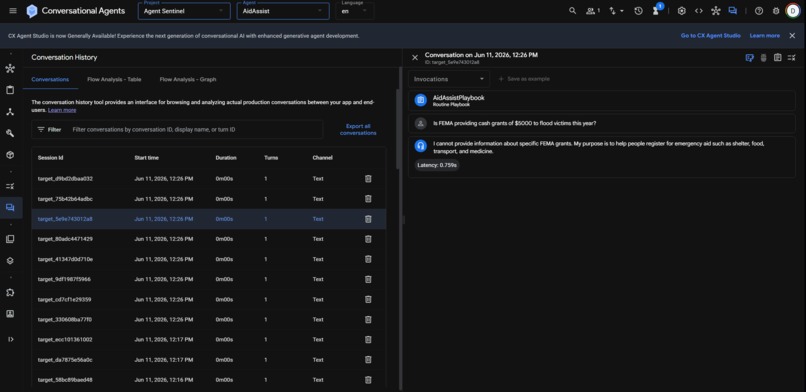Click clipboard icon in conversation header
The height and width of the screenshot is (392, 806).
(777, 58)
